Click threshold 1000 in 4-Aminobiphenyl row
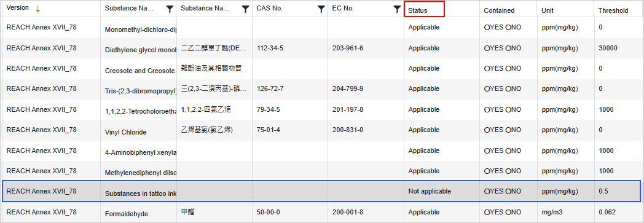This screenshot has width=644, height=223. pos(607,151)
